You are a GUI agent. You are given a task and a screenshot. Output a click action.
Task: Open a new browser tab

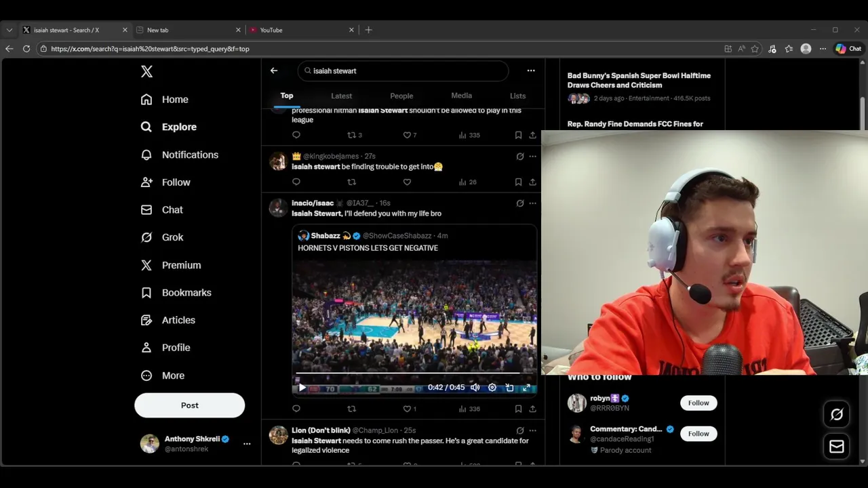click(x=368, y=30)
